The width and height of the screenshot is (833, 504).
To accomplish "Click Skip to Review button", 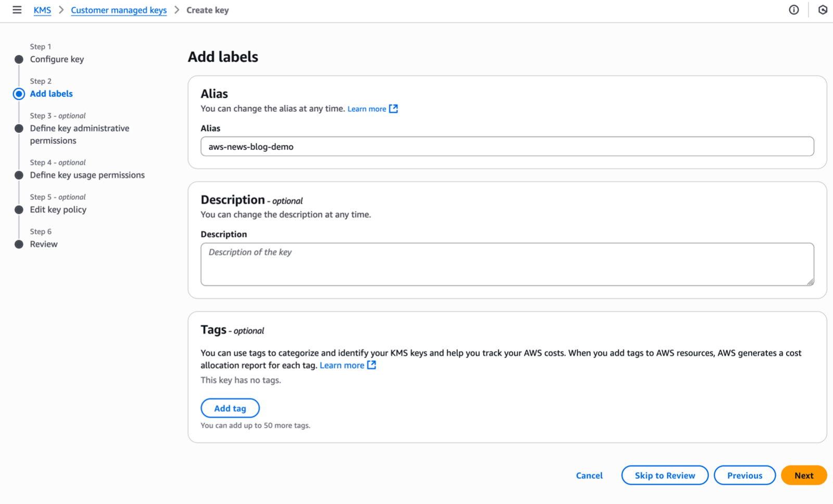I will 664,475.
